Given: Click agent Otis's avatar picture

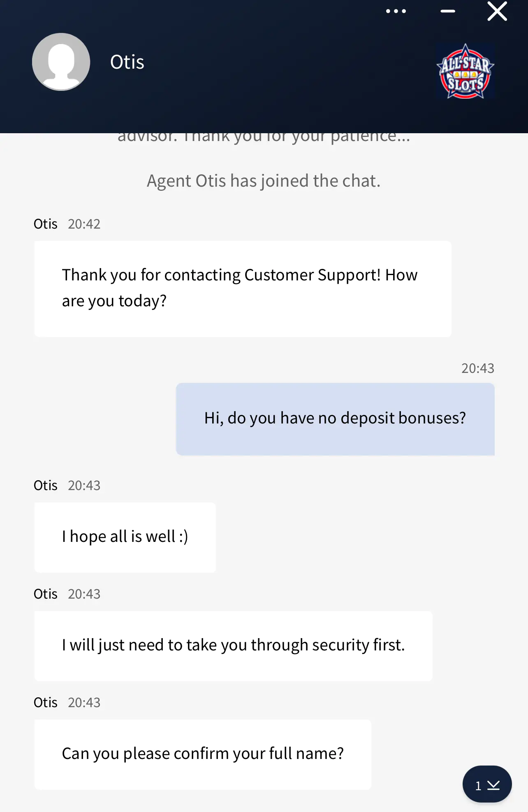Looking at the screenshot, I should pyautogui.click(x=61, y=62).
